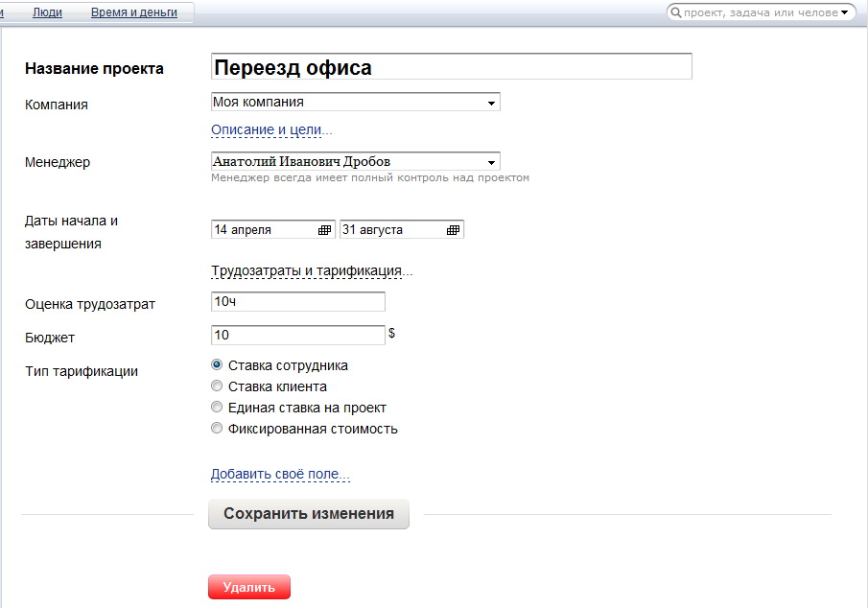Focus the project name field Переезд офиса

[x=450, y=67]
